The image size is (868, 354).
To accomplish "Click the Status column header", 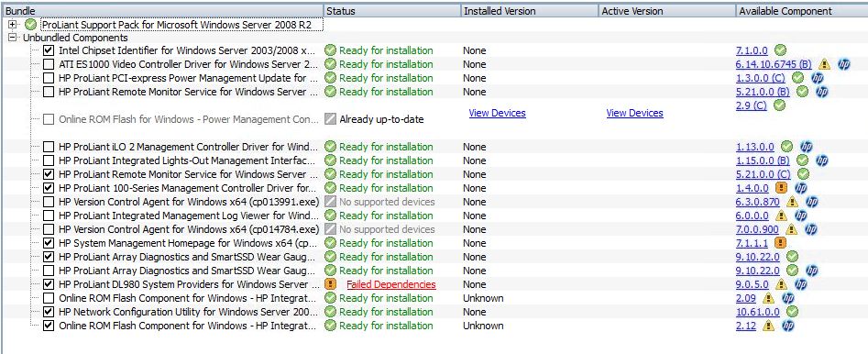I will tap(392, 10).
